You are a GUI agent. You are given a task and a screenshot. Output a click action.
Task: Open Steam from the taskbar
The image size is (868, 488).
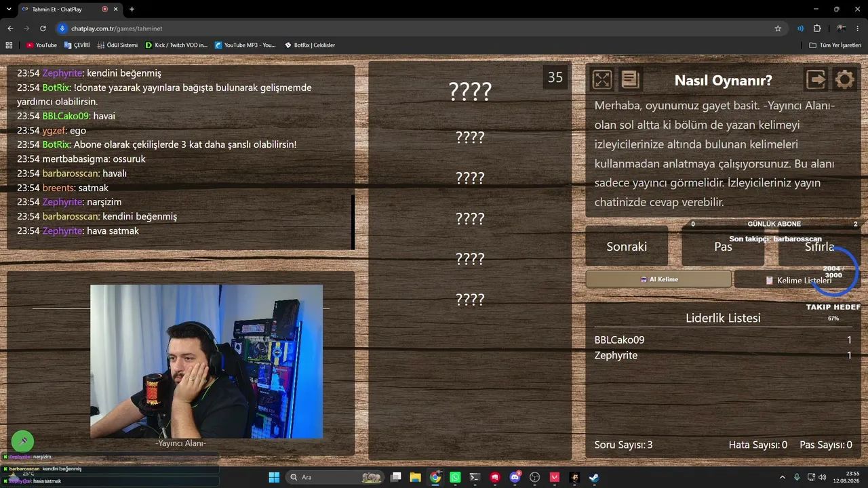pyautogui.click(x=594, y=477)
